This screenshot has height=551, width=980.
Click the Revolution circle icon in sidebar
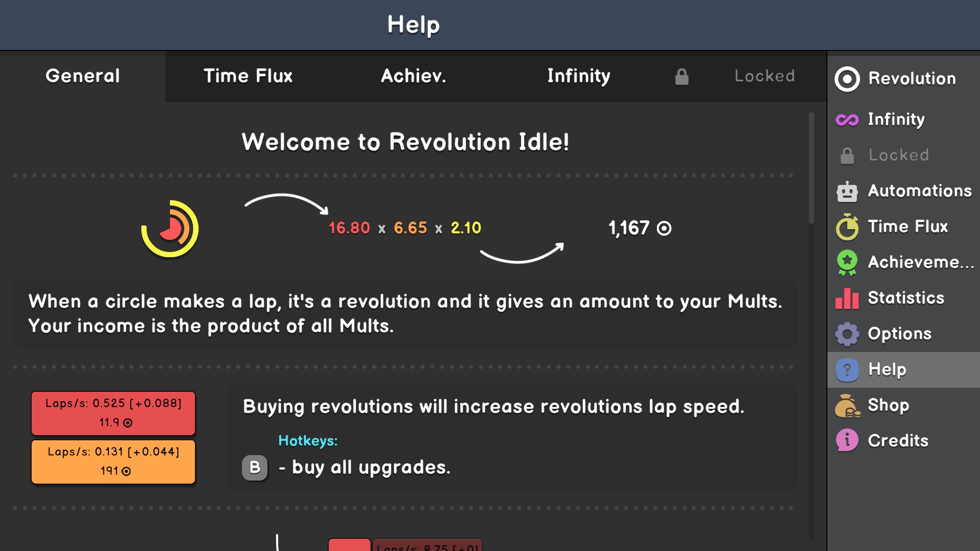point(847,79)
